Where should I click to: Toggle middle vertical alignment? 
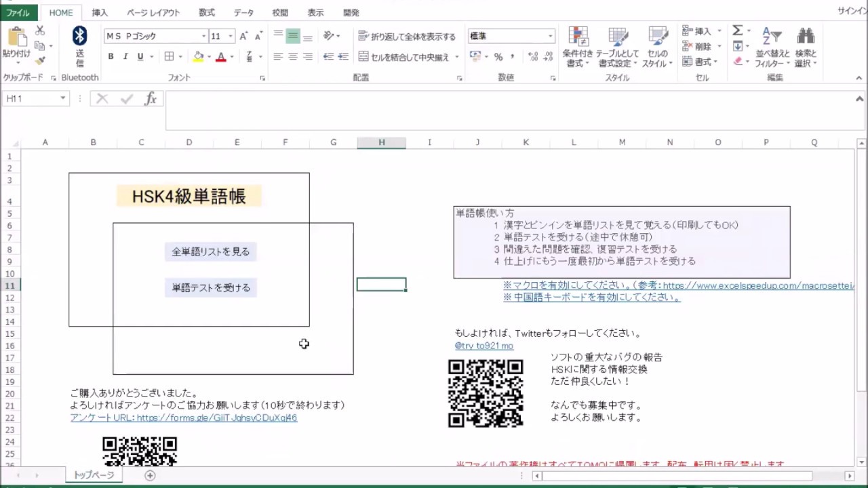293,36
